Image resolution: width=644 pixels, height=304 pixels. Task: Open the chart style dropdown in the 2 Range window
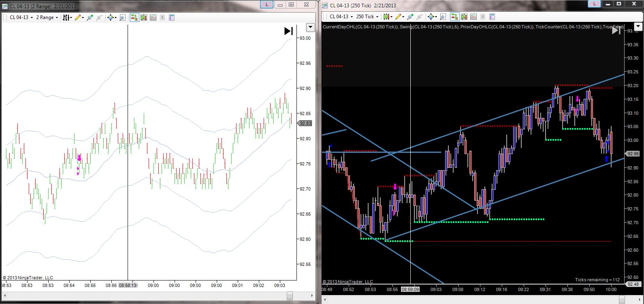67,17
